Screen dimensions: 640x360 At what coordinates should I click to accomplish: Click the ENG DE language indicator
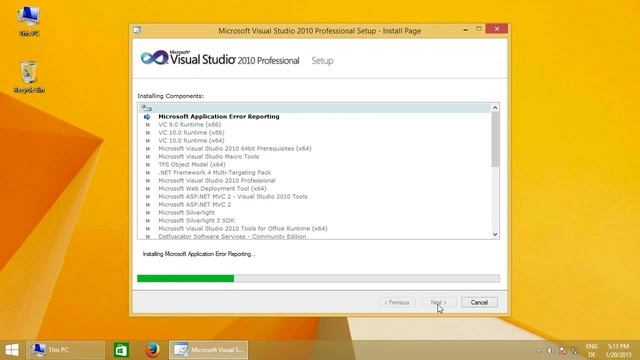click(591, 350)
